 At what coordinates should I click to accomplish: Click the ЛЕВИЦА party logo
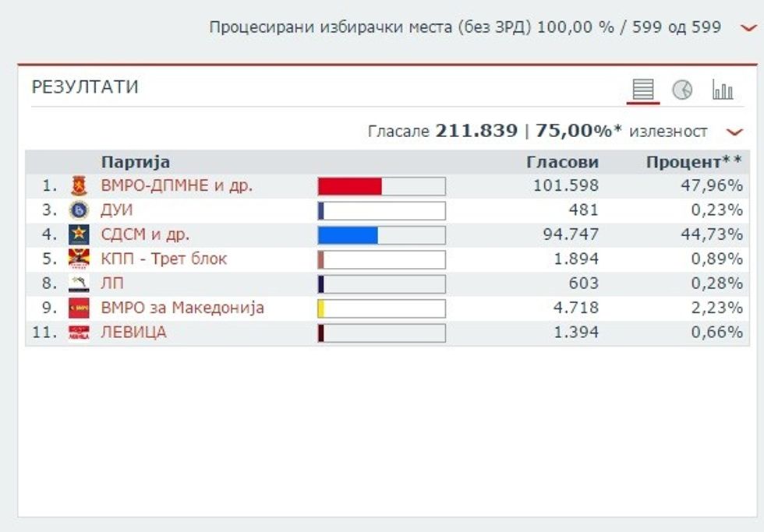tap(79, 333)
